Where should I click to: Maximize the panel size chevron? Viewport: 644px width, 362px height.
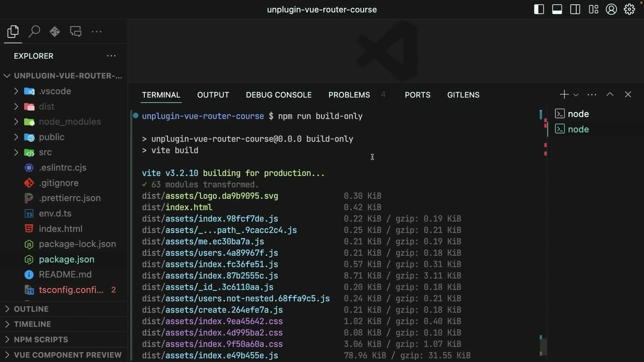coord(610,95)
